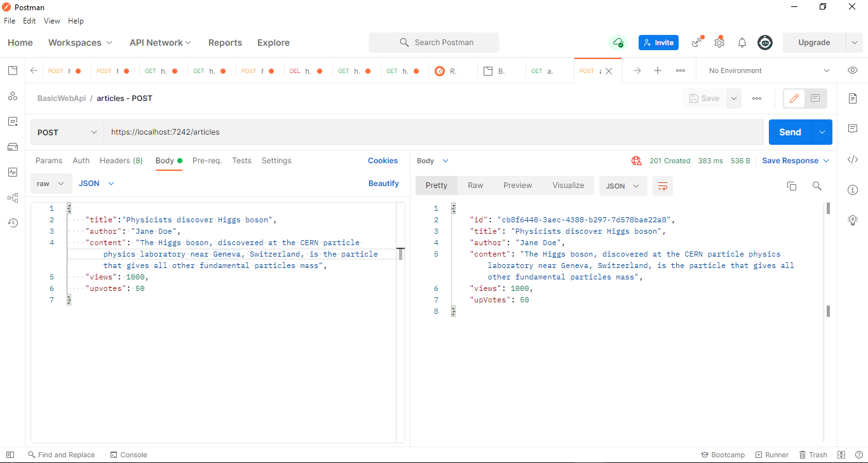Open the History sidebar panel
This screenshot has height=463, width=868.
click(x=13, y=223)
